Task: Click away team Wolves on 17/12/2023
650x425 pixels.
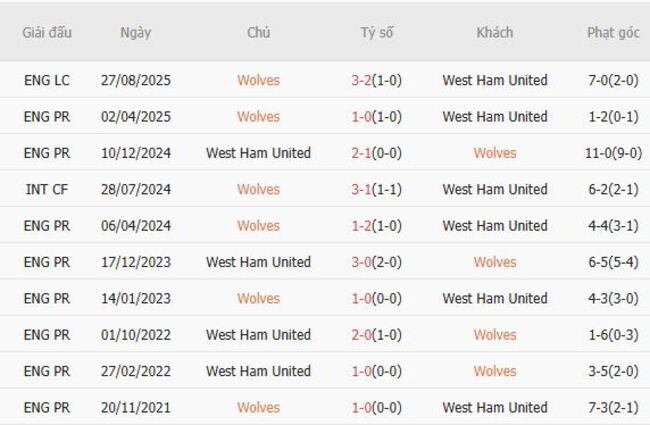Action: 494,262
